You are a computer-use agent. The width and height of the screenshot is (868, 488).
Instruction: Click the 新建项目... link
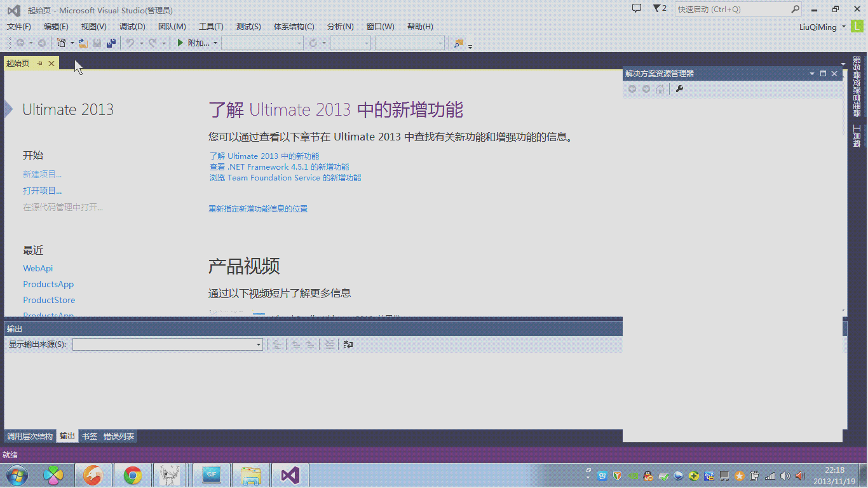pos(43,174)
